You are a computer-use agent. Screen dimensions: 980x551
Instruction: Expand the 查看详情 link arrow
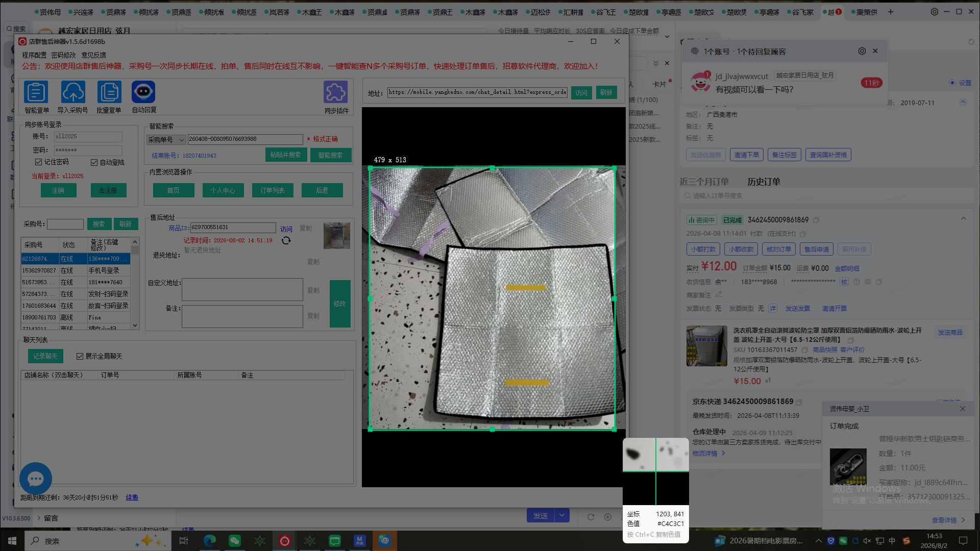[x=963, y=520]
